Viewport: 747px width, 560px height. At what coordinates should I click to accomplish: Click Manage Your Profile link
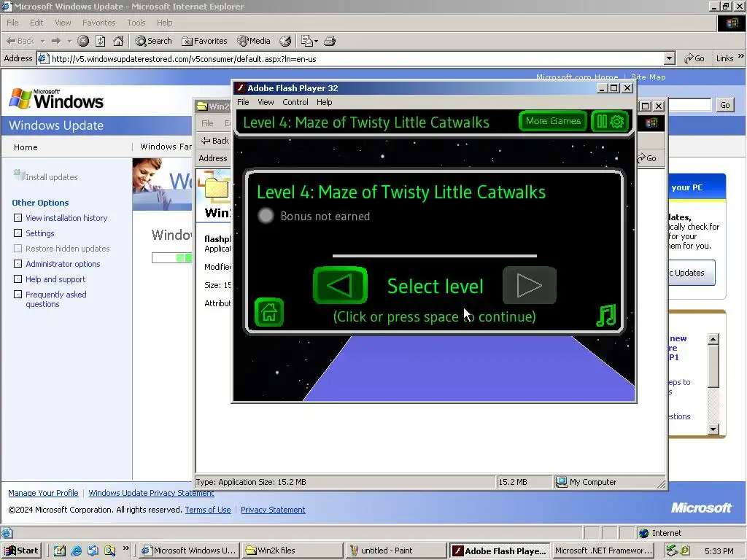coord(43,493)
